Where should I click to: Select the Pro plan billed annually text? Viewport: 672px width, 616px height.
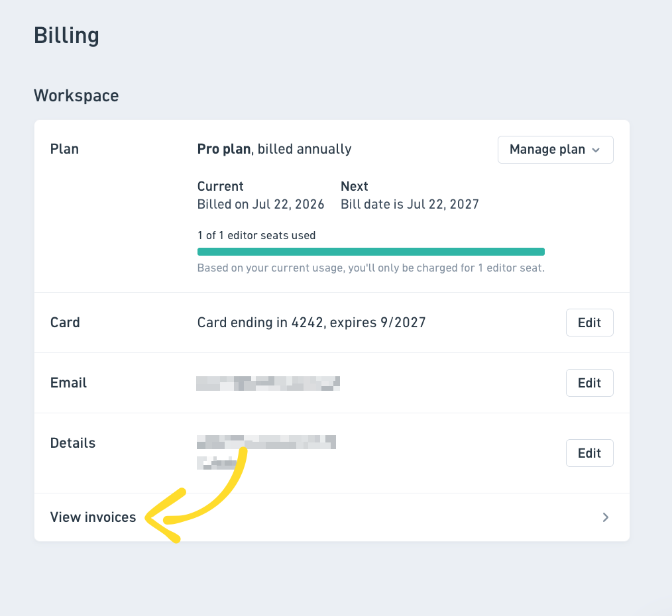coord(274,149)
